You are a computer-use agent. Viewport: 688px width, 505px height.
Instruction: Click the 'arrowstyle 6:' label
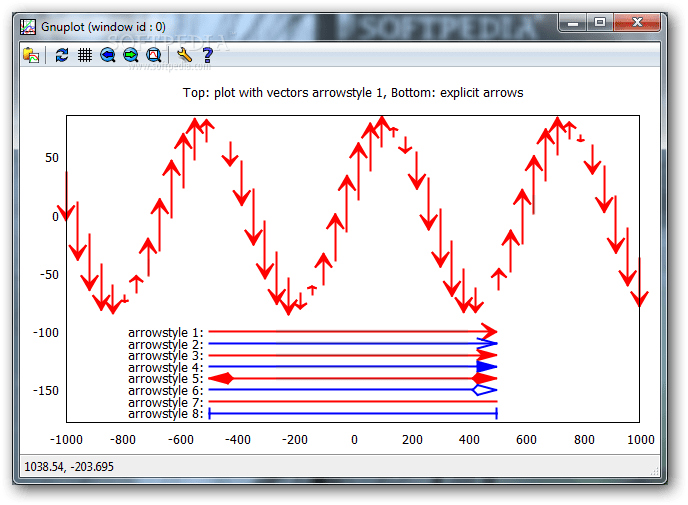(x=166, y=390)
